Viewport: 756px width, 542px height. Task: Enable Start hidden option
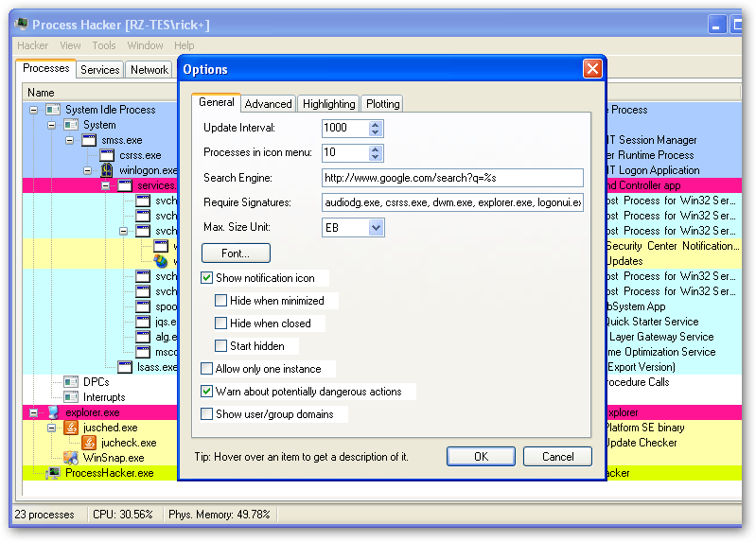pos(220,346)
